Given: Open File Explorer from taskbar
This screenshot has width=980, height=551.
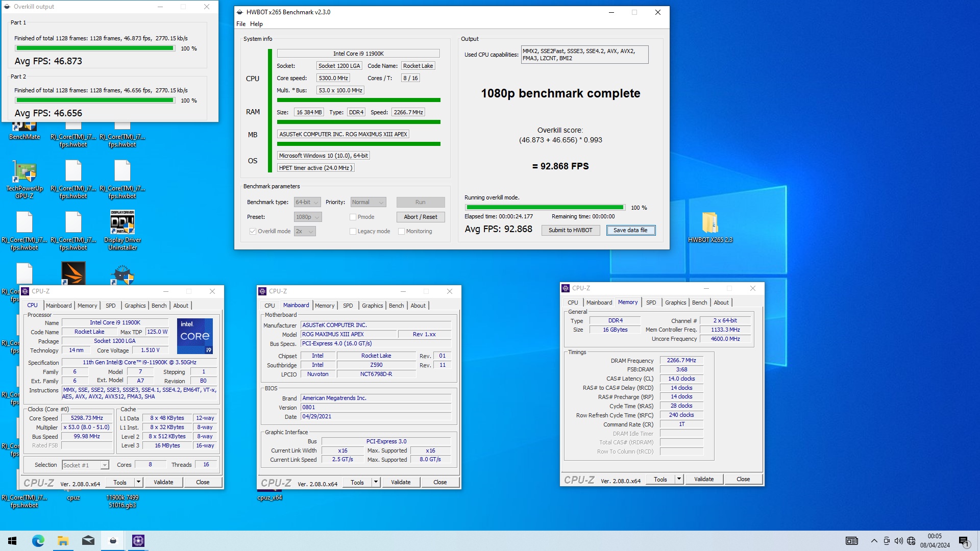Looking at the screenshot, I should coord(63,541).
